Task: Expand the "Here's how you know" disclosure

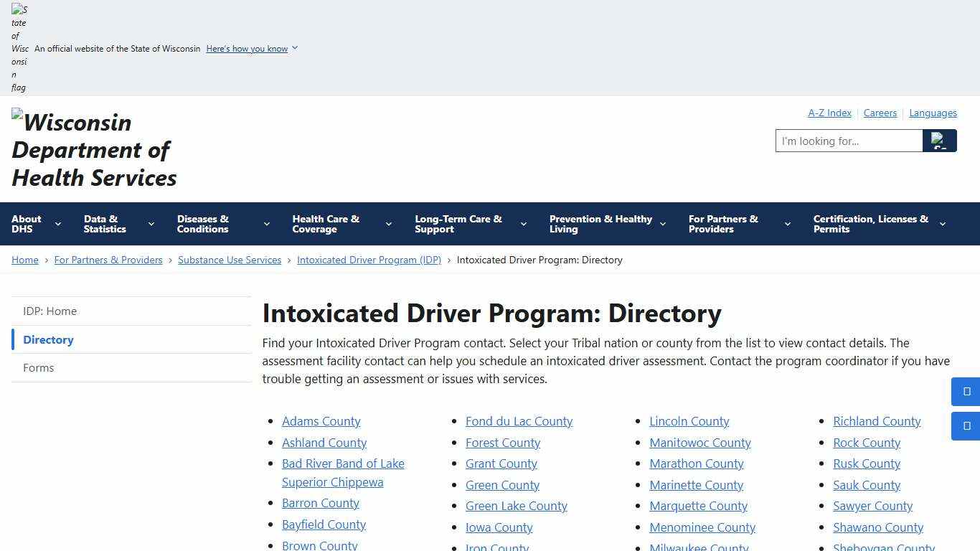Action: coord(251,48)
